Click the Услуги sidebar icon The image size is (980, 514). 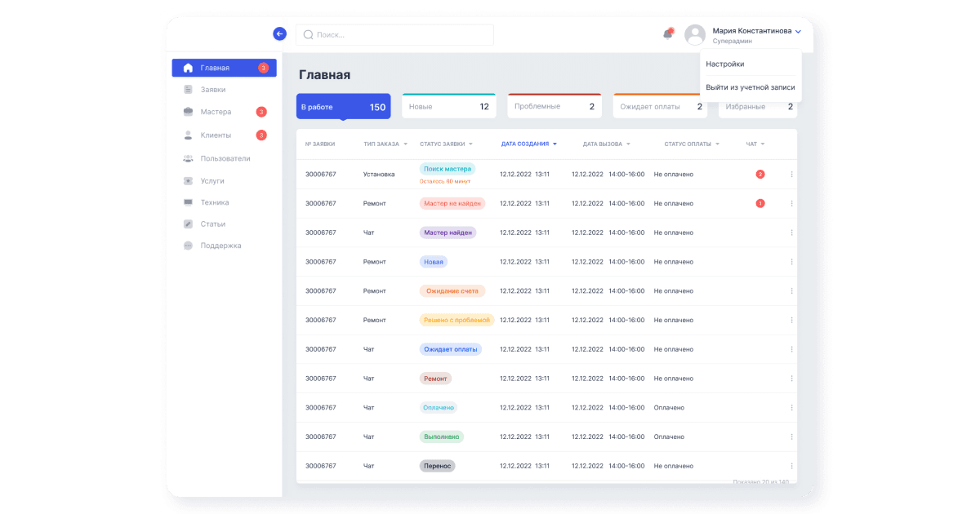click(189, 179)
